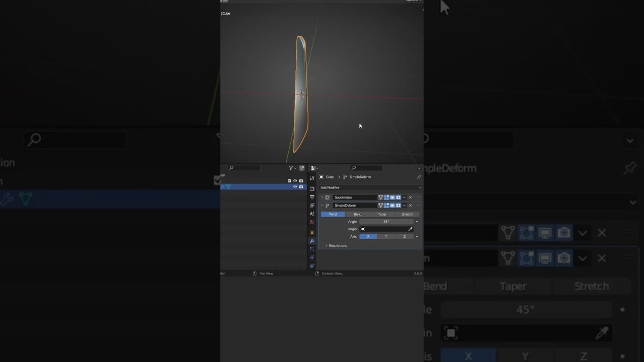Toggle SimpleDeform On Cage display
Image resolution: width=644 pixels, height=362 pixels.
click(x=381, y=206)
